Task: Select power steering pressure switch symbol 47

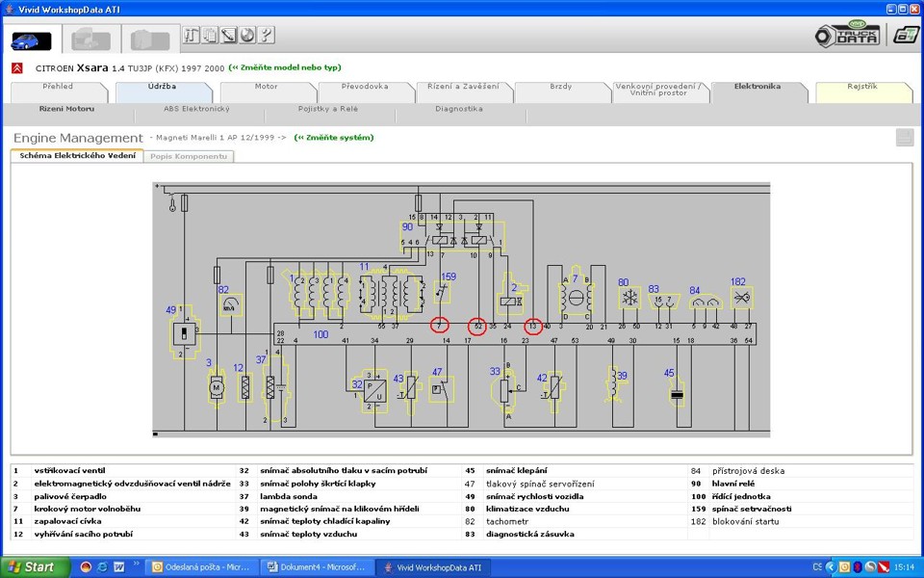Action: tap(441, 389)
